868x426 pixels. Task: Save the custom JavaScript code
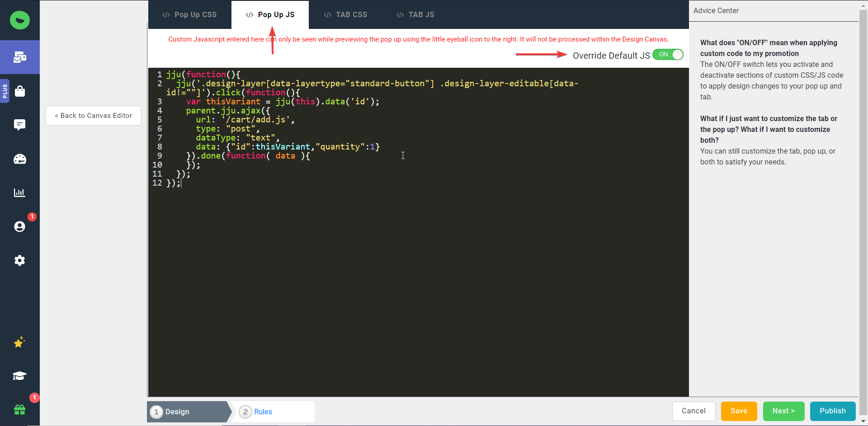(x=739, y=411)
